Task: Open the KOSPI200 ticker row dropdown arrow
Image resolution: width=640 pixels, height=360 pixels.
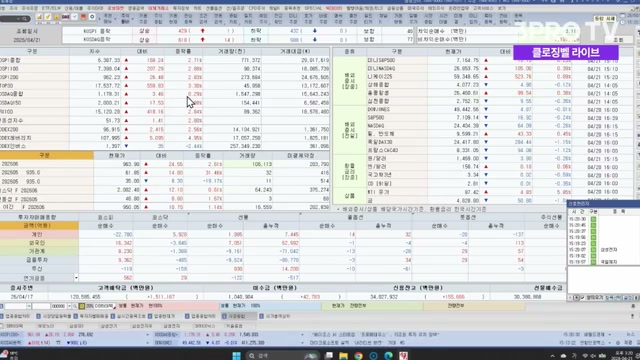Action: point(147,335)
